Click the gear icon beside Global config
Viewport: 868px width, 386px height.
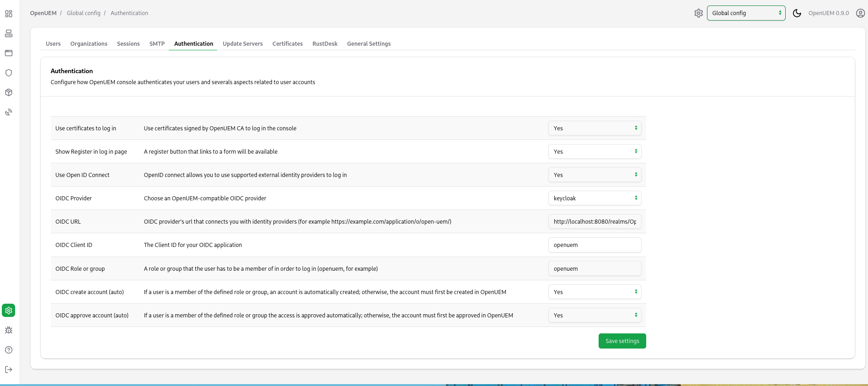(698, 13)
